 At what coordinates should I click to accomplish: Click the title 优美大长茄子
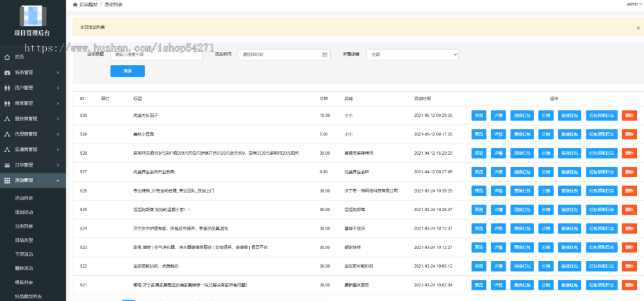(x=145, y=116)
